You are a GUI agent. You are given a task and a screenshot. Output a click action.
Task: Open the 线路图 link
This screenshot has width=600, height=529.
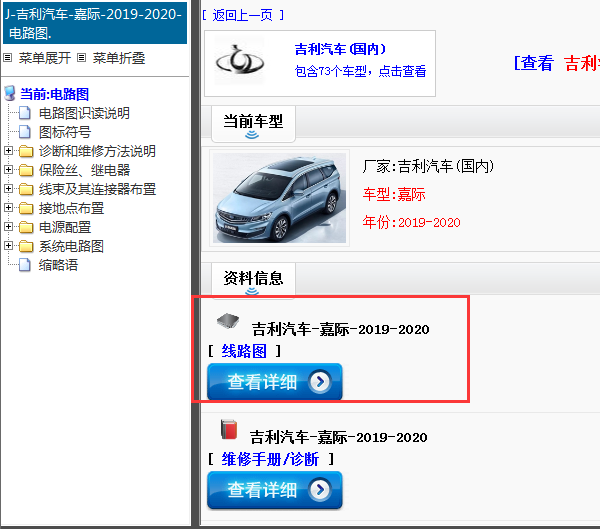244,351
